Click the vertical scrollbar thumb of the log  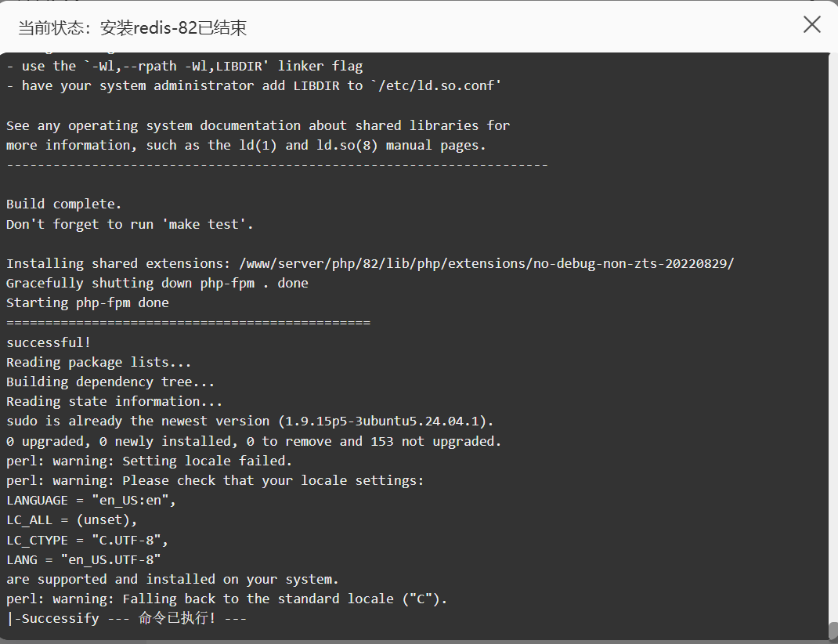click(x=833, y=631)
